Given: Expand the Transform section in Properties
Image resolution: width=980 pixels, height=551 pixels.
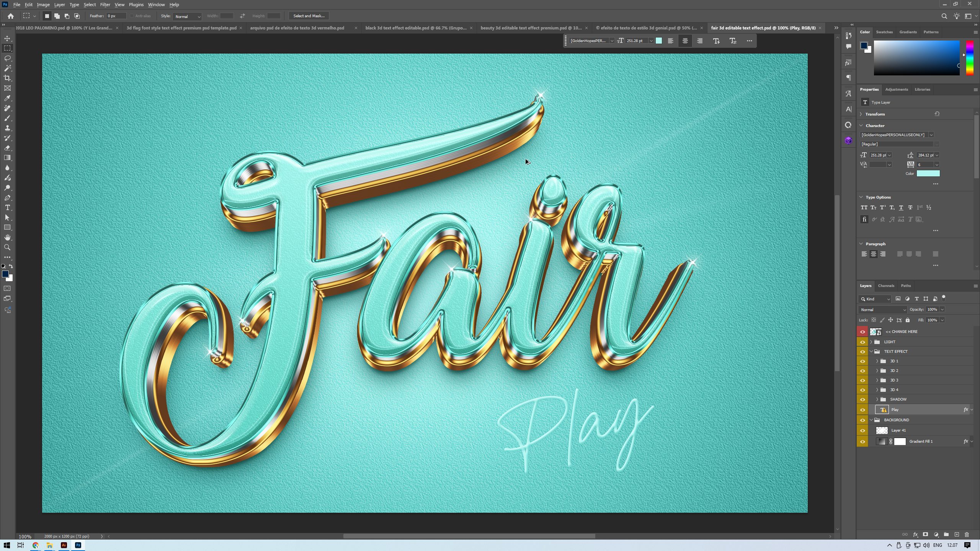Looking at the screenshot, I should pos(861,114).
